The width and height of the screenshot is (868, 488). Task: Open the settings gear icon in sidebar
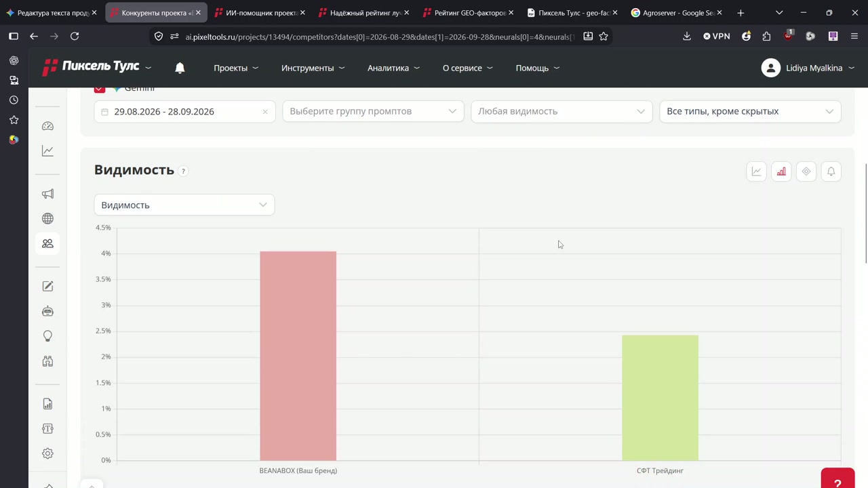[47, 453]
